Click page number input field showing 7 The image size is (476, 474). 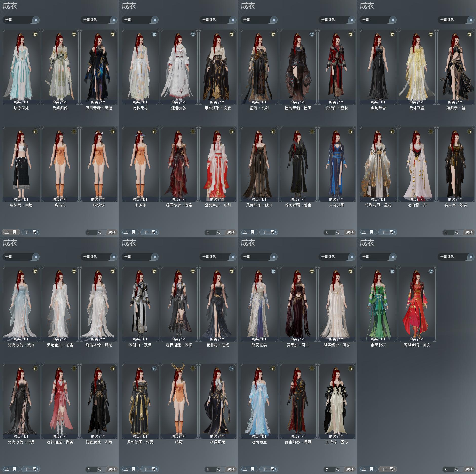[x=328, y=469]
